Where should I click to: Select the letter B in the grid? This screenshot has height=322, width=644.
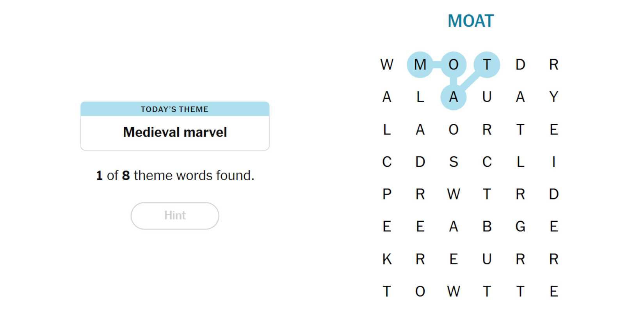tap(487, 226)
